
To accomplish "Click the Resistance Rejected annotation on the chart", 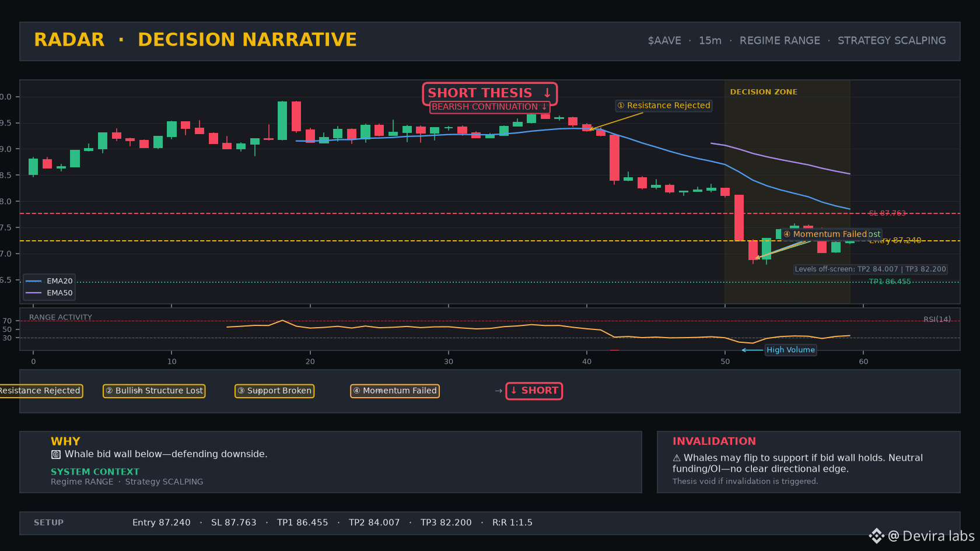I will [664, 106].
